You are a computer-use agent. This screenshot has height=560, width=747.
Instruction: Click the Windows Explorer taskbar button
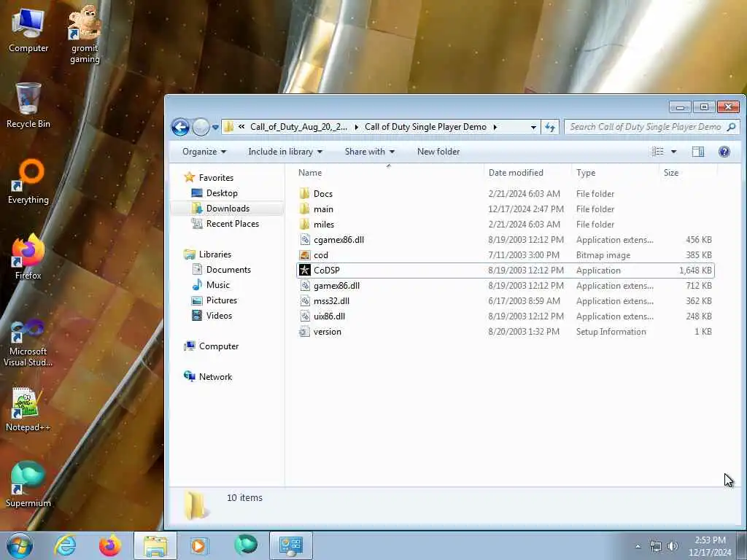click(x=155, y=545)
